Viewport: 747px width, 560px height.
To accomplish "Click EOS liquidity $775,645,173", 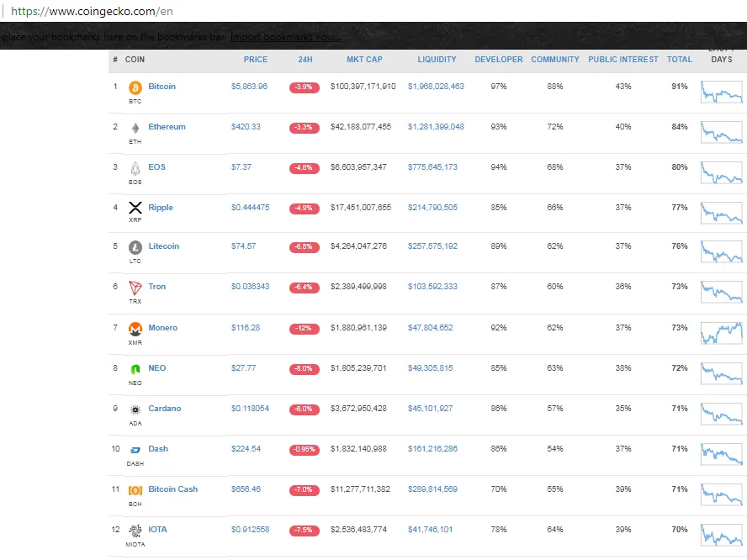I will [x=432, y=167].
